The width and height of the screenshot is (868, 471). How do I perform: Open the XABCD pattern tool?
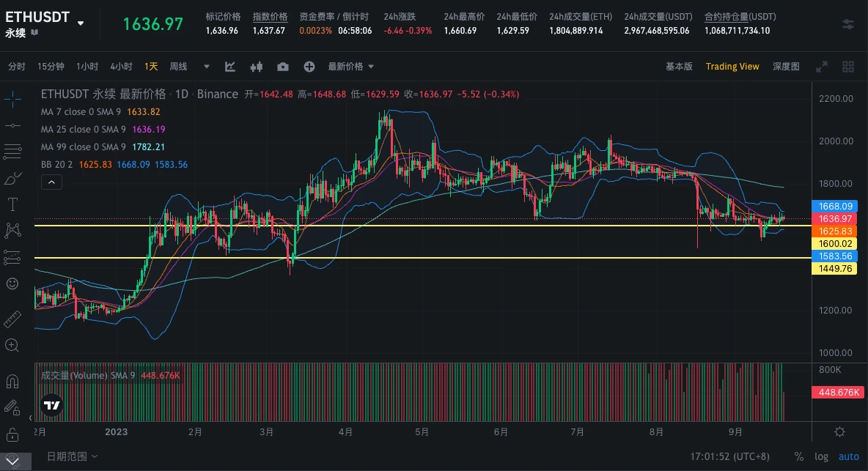pos(12,230)
